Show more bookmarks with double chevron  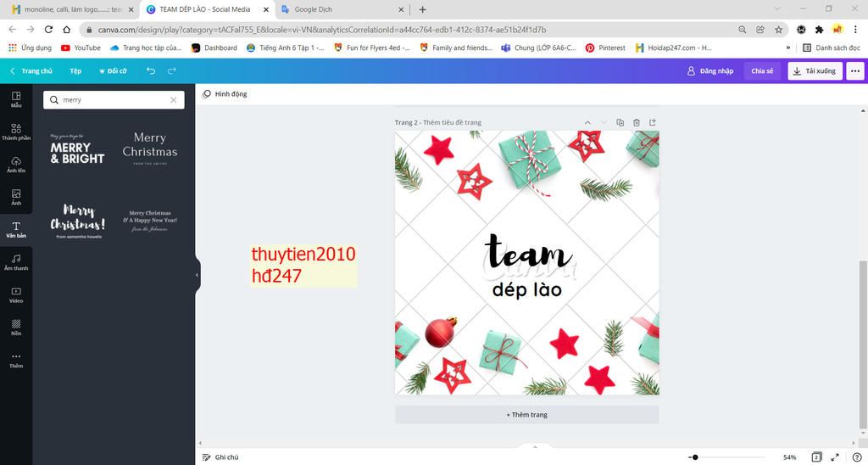[x=787, y=48]
